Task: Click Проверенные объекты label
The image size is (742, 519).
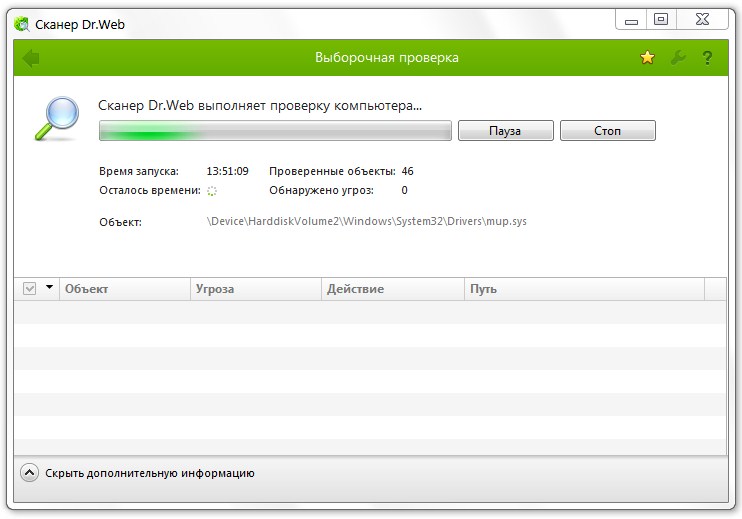Action: click(x=332, y=171)
